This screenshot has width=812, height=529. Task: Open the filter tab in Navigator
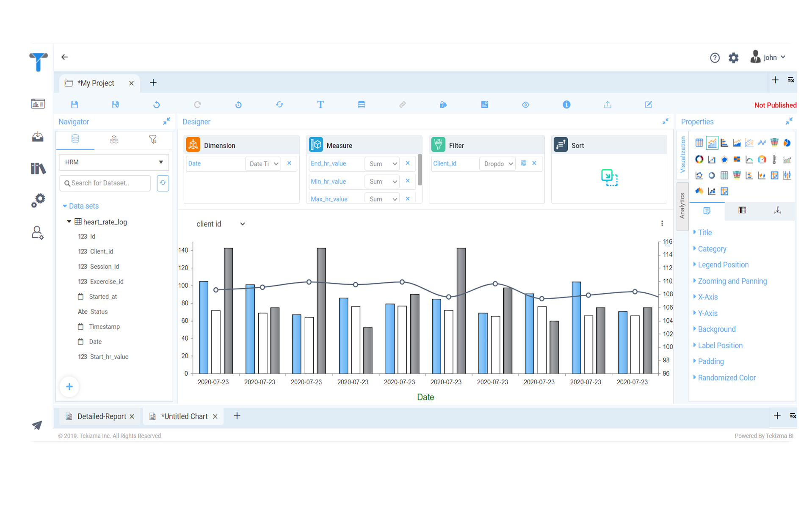(153, 139)
